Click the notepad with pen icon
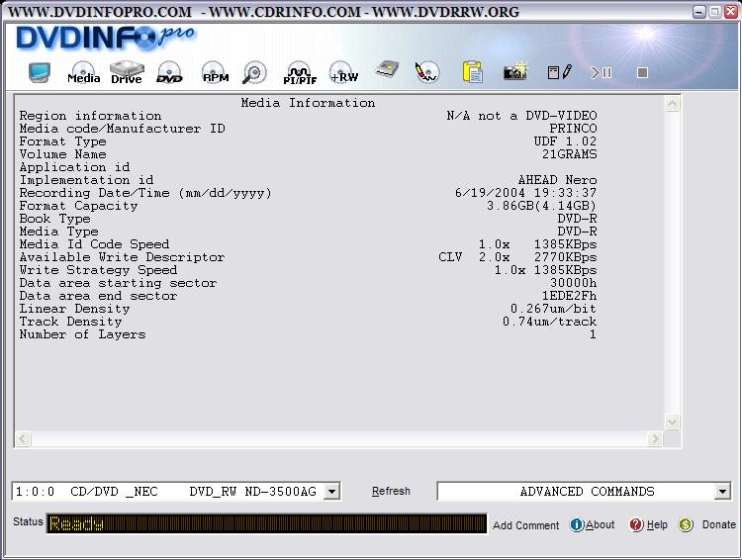The width and height of the screenshot is (742, 560). point(559,72)
